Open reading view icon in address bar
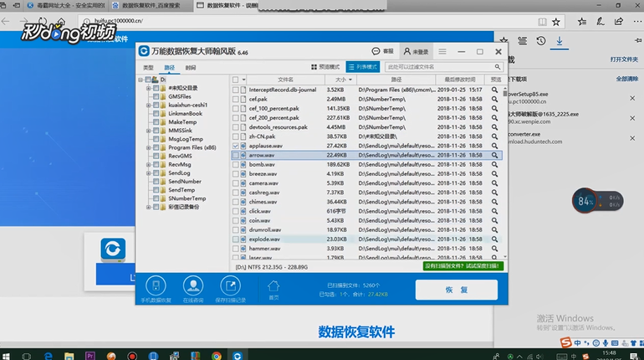 coord(542,22)
